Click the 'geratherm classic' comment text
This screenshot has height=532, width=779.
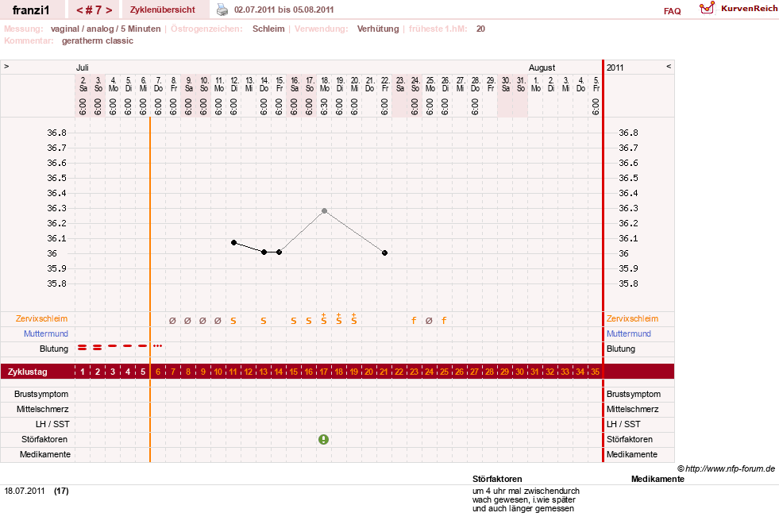pyautogui.click(x=98, y=40)
